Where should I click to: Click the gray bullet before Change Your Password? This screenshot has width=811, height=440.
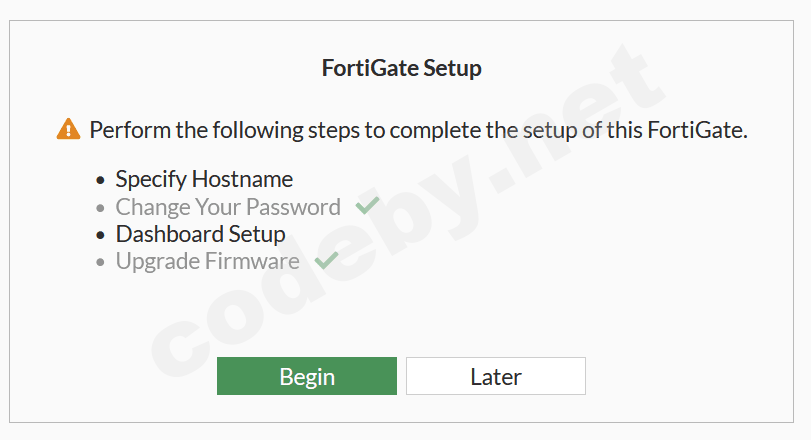pos(100,208)
